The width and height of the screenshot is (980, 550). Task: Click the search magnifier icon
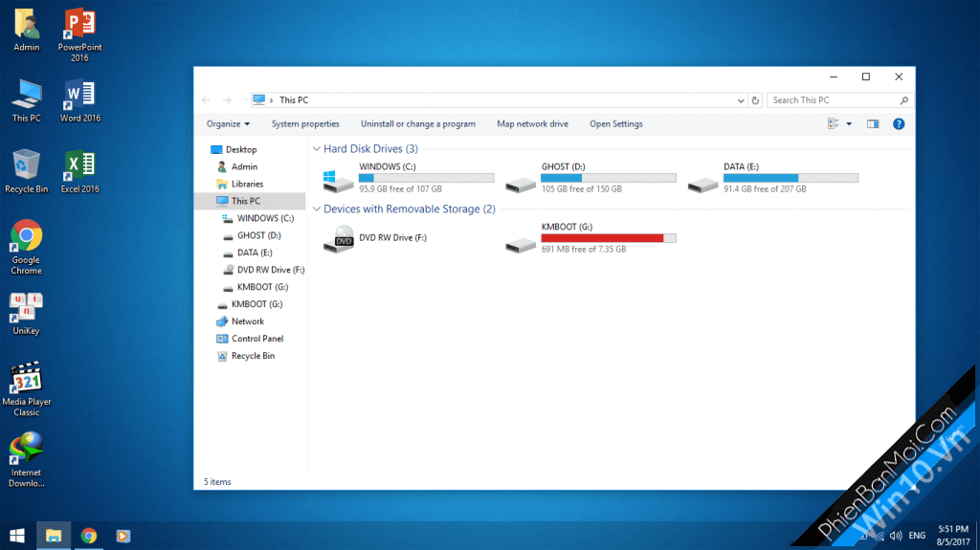pyautogui.click(x=903, y=100)
